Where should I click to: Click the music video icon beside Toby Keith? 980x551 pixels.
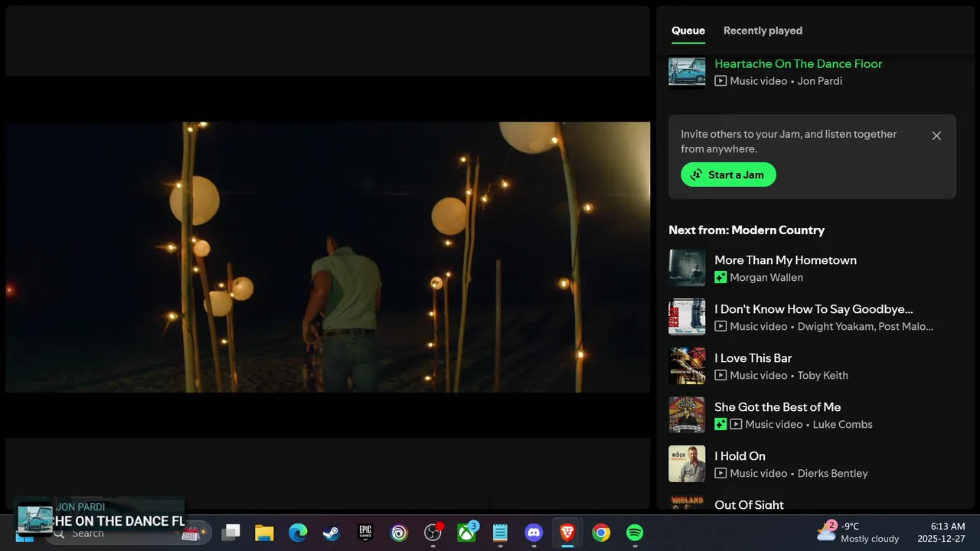(x=720, y=376)
